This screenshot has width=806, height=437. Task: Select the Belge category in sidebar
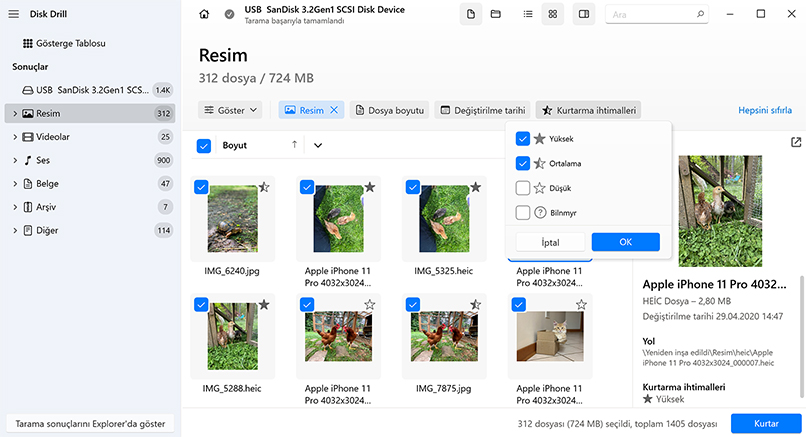click(48, 184)
